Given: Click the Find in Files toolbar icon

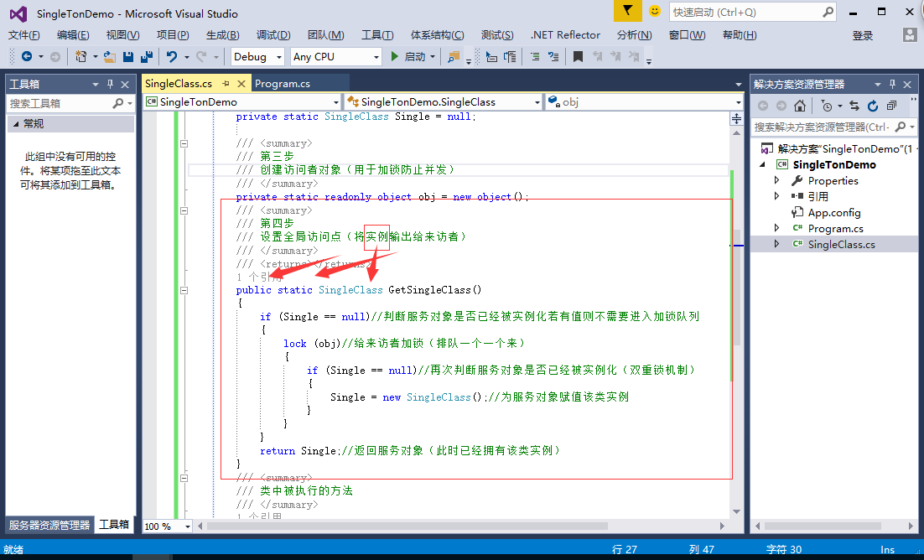Looking at the screenshot, I should pos(453,57).
